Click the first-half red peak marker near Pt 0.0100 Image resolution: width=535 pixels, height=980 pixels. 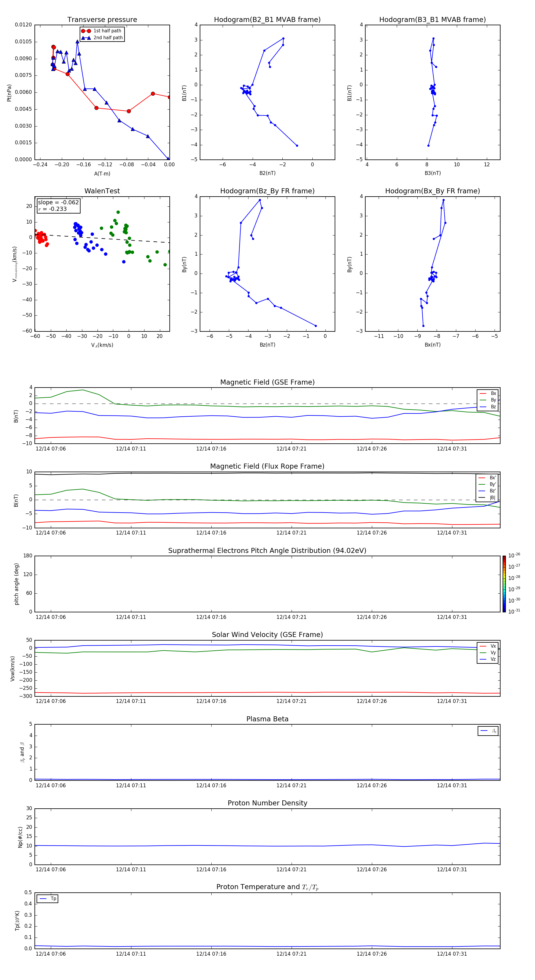coord(53,47)
